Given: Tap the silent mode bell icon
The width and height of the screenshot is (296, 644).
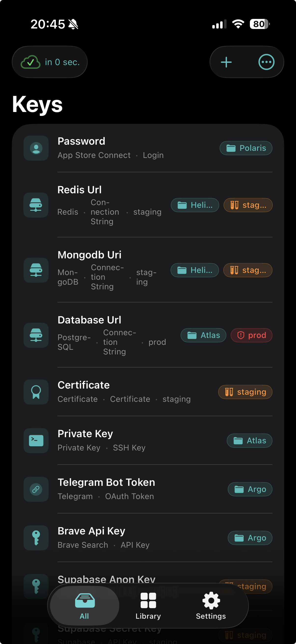Looking at the screenshot, I should [x=73, y=24].
